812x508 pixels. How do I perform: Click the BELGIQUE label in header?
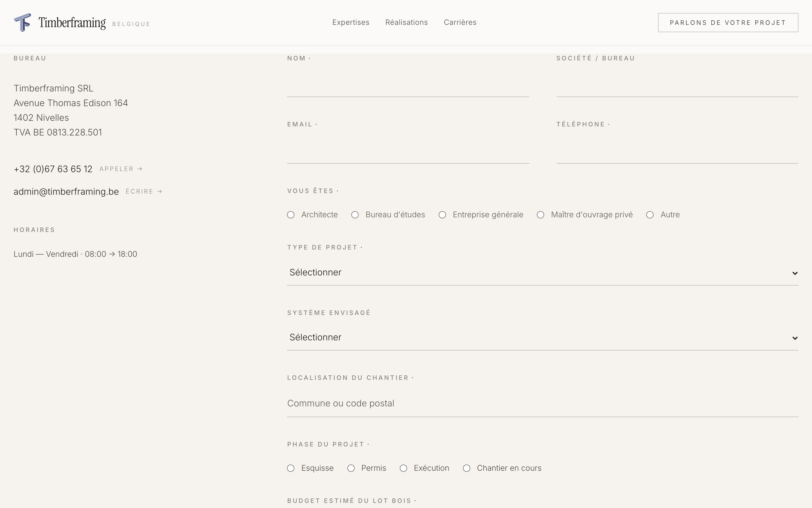131,24
